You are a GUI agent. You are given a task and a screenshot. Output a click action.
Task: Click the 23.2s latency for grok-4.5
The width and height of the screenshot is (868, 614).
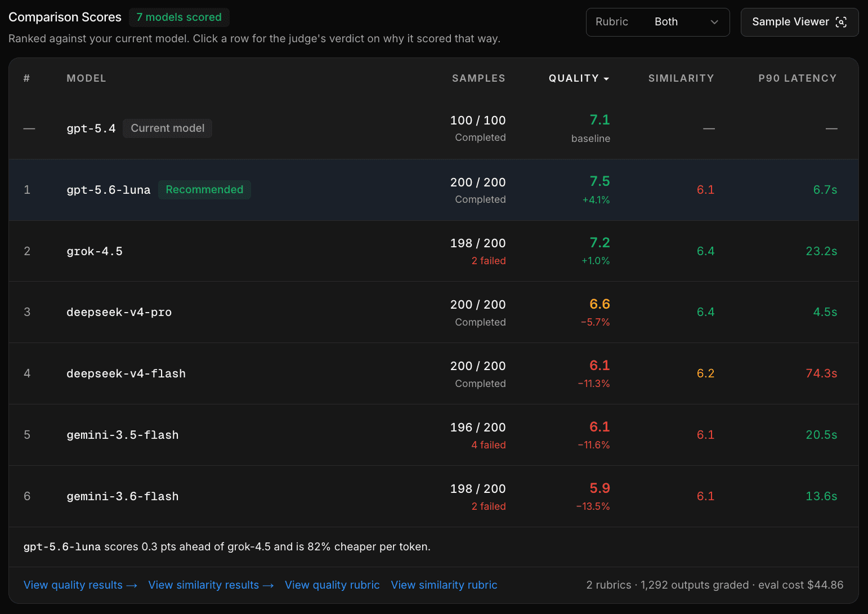tap(821, 251)
